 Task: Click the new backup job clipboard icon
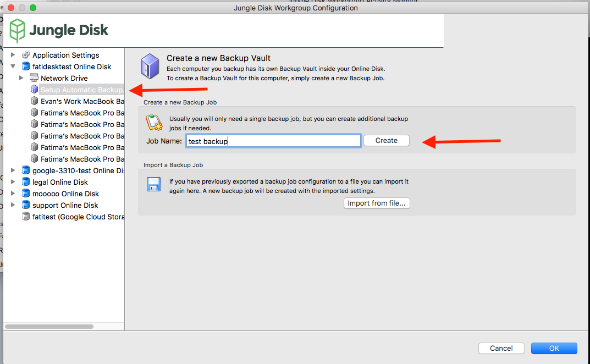coord(154,123)
